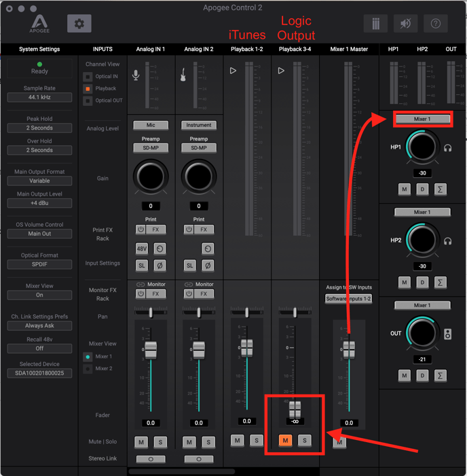This screenshot has height=476, width=467.
Task: Click the bottom horizontal scrollbar
Action: click(x=182, y=471)
